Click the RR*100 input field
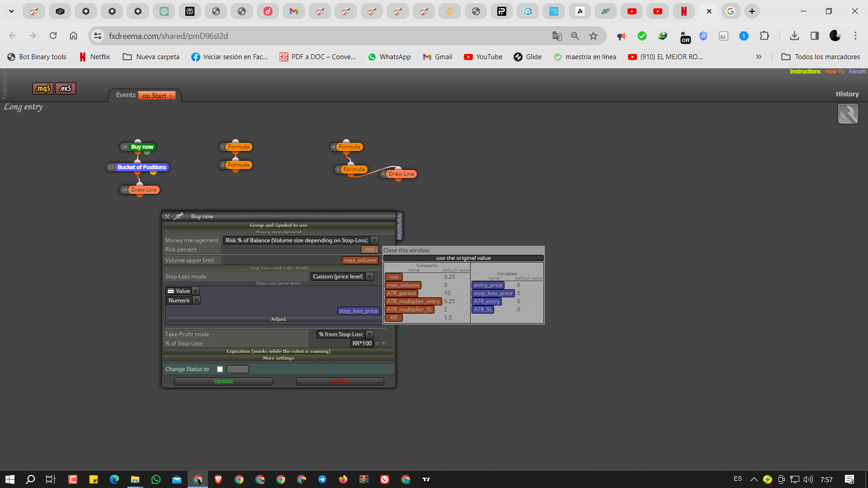The height and width of the screenshot is (488, 868). (x=362, y=343)
